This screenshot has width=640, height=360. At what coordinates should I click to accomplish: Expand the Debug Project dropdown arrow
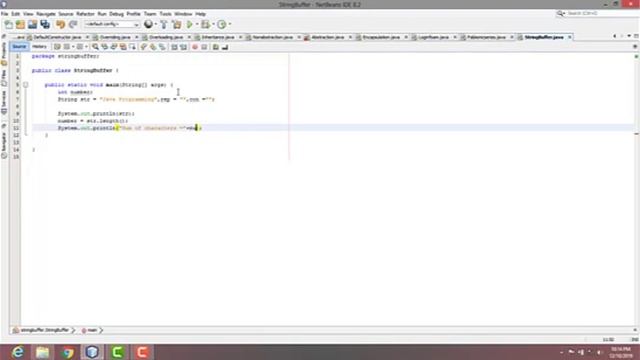point(213,24)
